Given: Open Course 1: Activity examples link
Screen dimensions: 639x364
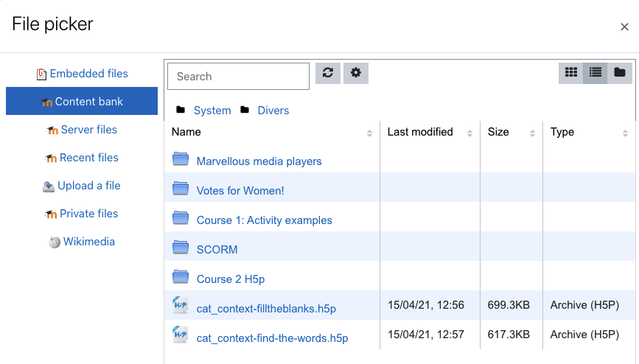Looking at the screenshot, I should point(264,220).
